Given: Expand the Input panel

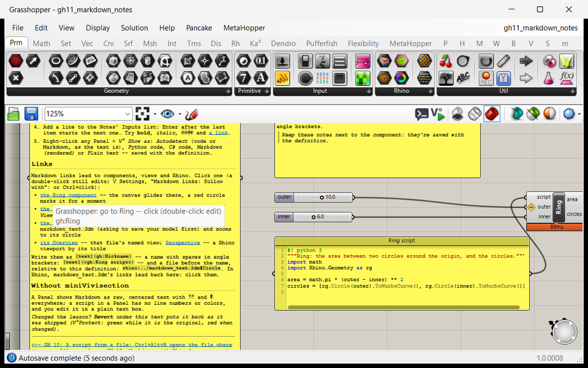Looking at the screenshot, I should (x=368, y=91).
